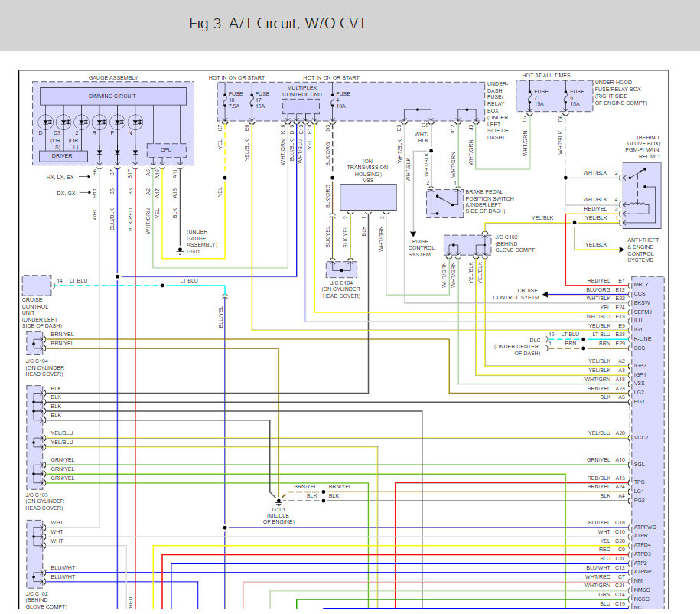Click the SEFMJ pin label
This screenshot has height=614, width=700.
pos(643,312)
